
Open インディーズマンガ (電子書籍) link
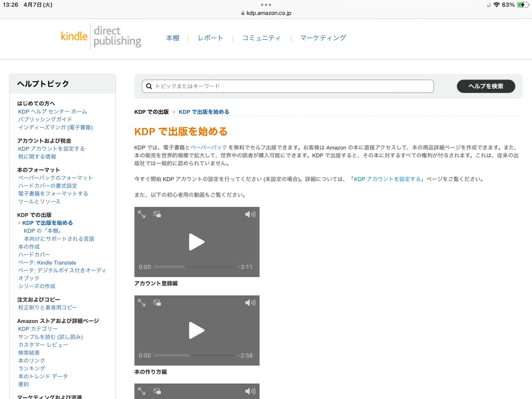[x=55, y=128]
